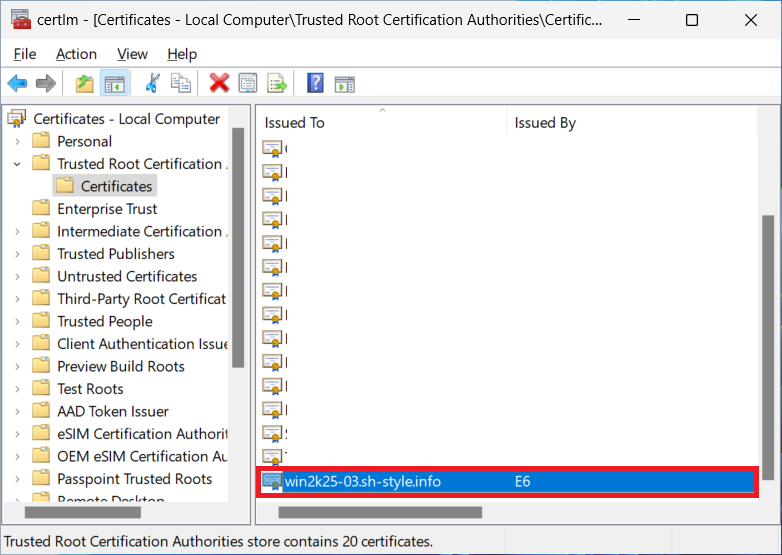Expand AAD Token Issuer node chevron
The height and width of the screenshot is (555, 782).
(17, 411)
